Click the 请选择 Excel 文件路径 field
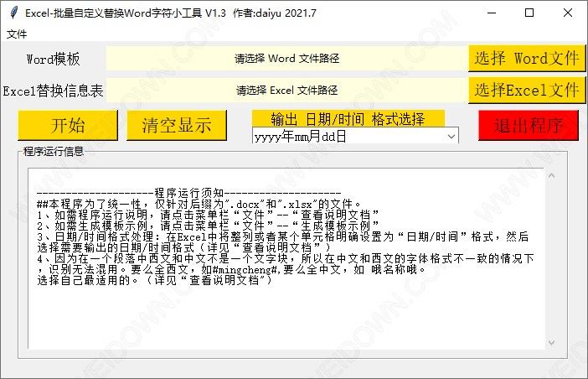This screenshot has width=588, height=379. pos(286,90)
